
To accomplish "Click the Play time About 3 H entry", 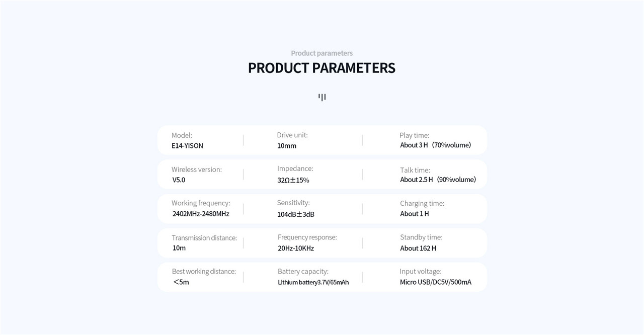I will [435, 140].
